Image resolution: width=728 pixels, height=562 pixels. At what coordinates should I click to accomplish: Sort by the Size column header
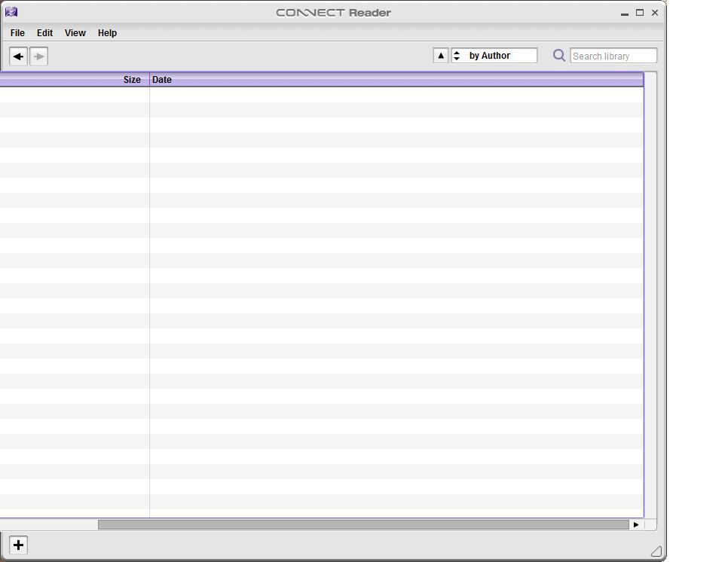[x=75, y=80]
